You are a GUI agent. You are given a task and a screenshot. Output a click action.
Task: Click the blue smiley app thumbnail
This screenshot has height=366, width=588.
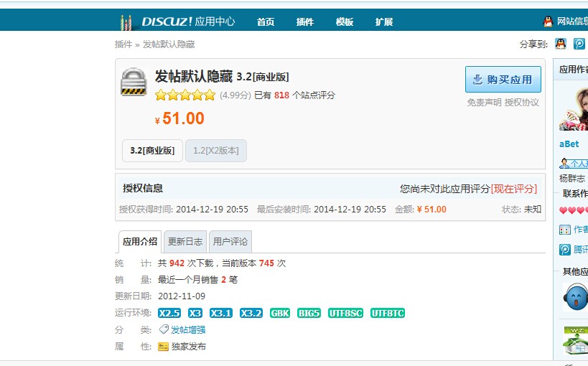pos(577,295)
